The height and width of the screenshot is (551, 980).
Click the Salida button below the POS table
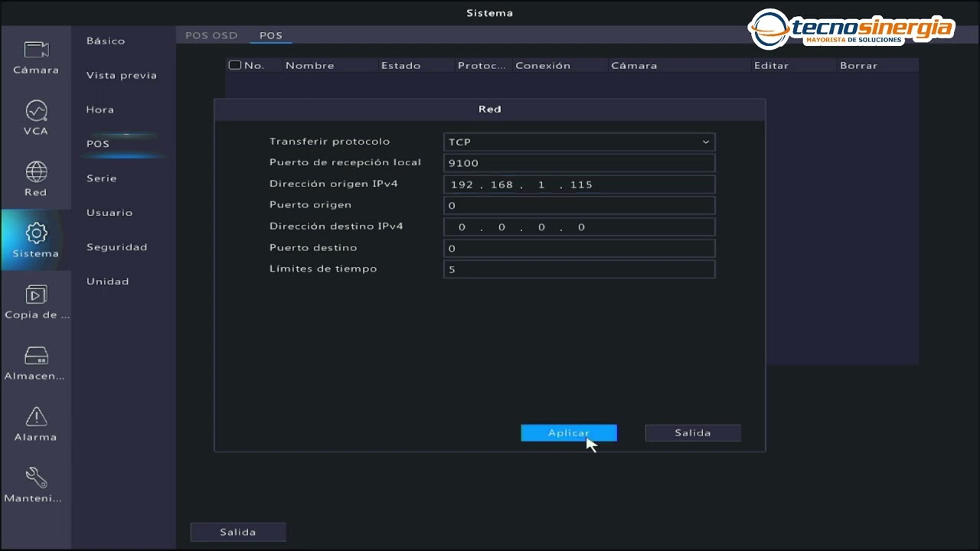click(238, 532)
